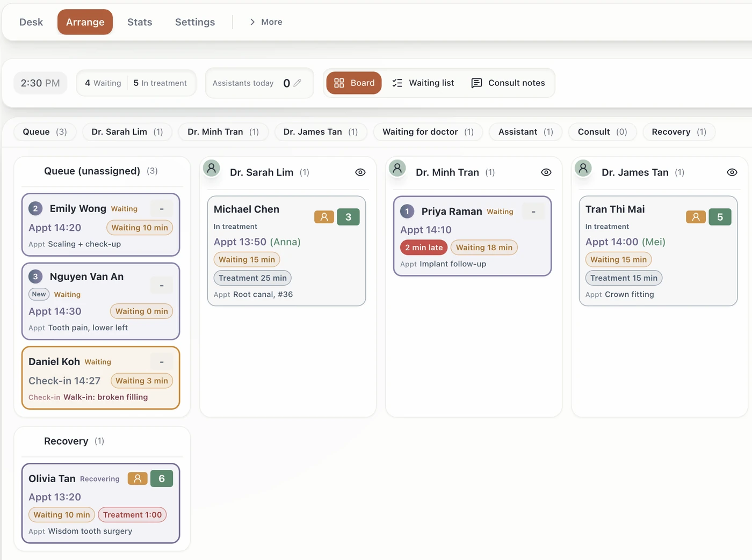Click the assistant icon on Michael Chen's card
The height and width of the screenshot is (560, 752).
[x=324, y=217]
